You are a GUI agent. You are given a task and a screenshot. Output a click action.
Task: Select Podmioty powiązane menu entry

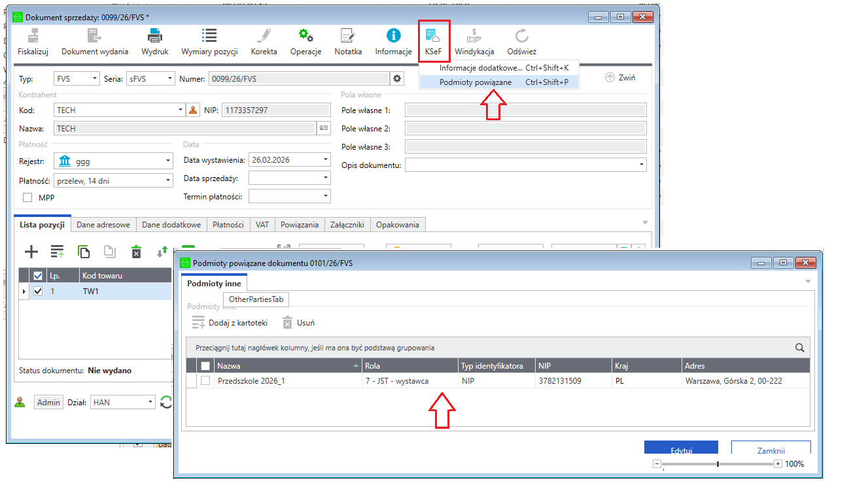tap(476, 82)
